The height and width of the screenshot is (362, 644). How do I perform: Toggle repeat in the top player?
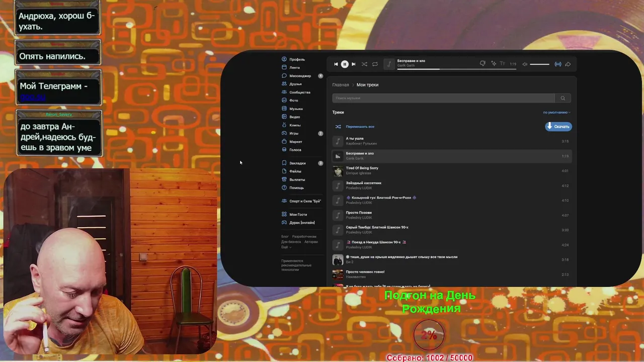[x=375, y=64]
